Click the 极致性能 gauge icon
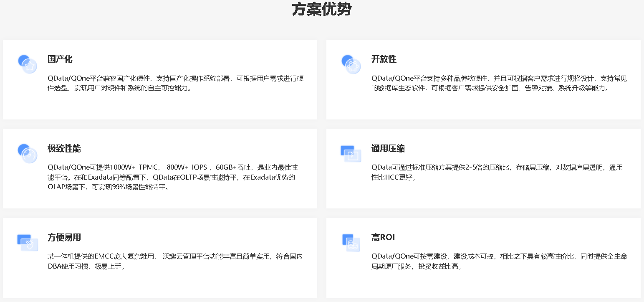644x302 pixels. click(x=28, y=153)
